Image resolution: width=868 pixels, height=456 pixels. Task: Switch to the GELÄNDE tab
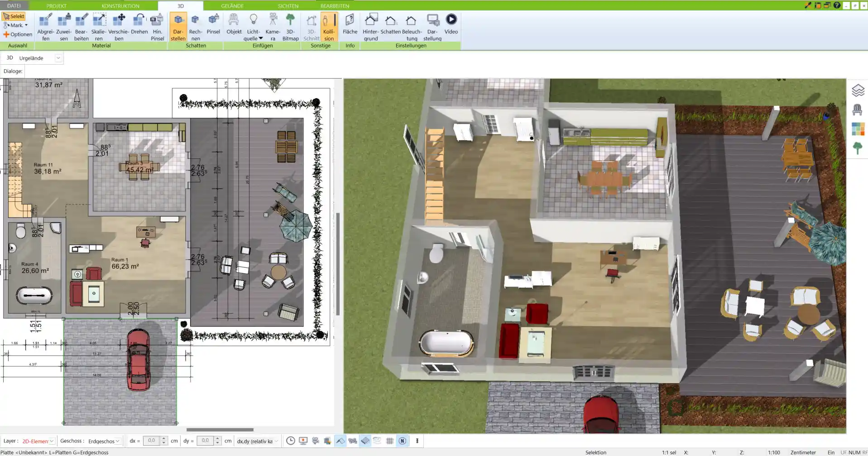(232, 6)
